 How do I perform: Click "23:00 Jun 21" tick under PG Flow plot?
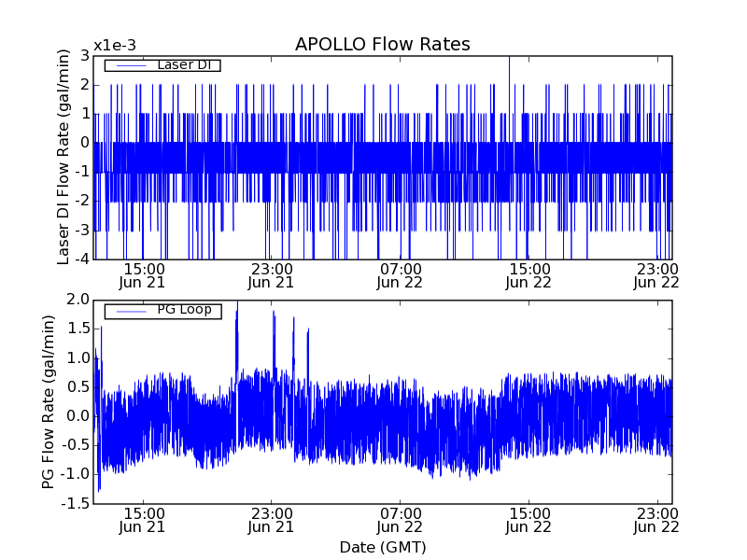[x=271, y=521]
